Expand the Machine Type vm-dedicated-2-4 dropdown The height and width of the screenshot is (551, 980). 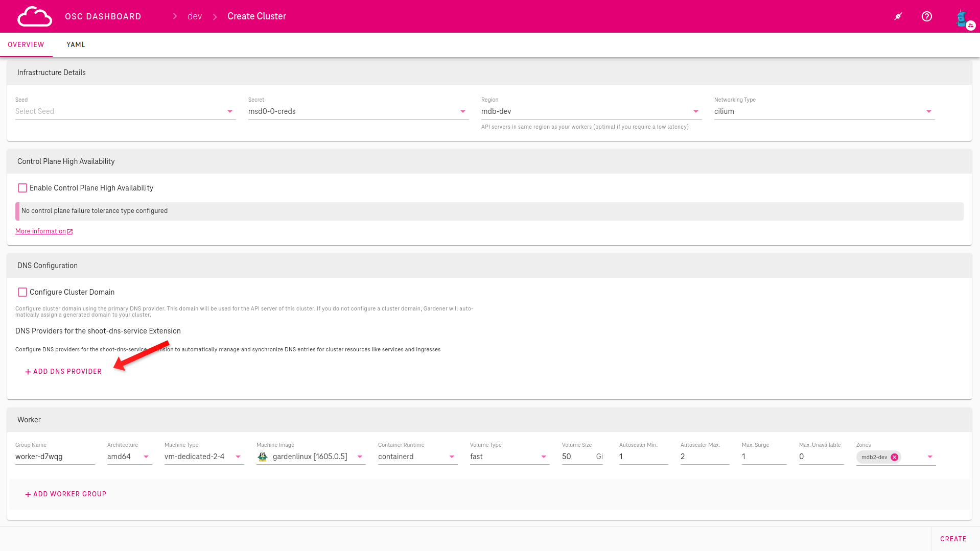click(238, 457)
